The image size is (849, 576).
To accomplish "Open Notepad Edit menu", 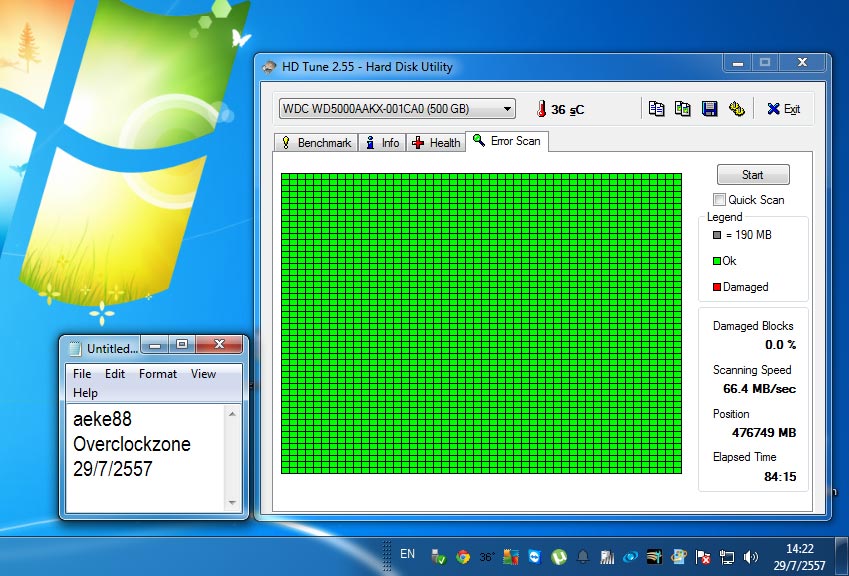I will (x=115, y=374).
